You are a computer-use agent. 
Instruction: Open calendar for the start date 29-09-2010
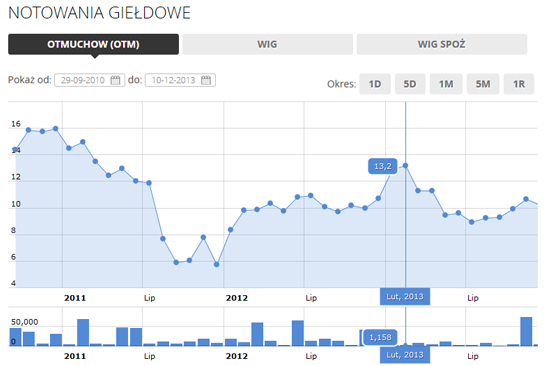[x=115, y=80]
